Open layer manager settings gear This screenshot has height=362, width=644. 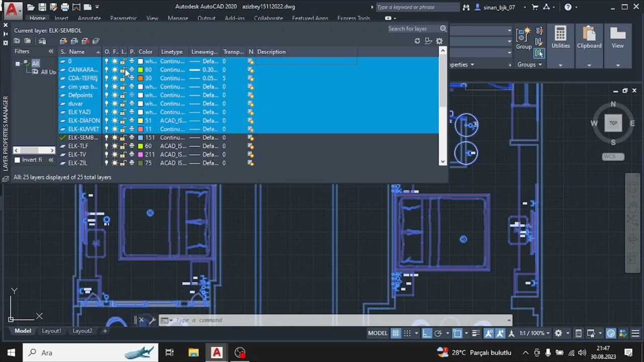(439, 41)
